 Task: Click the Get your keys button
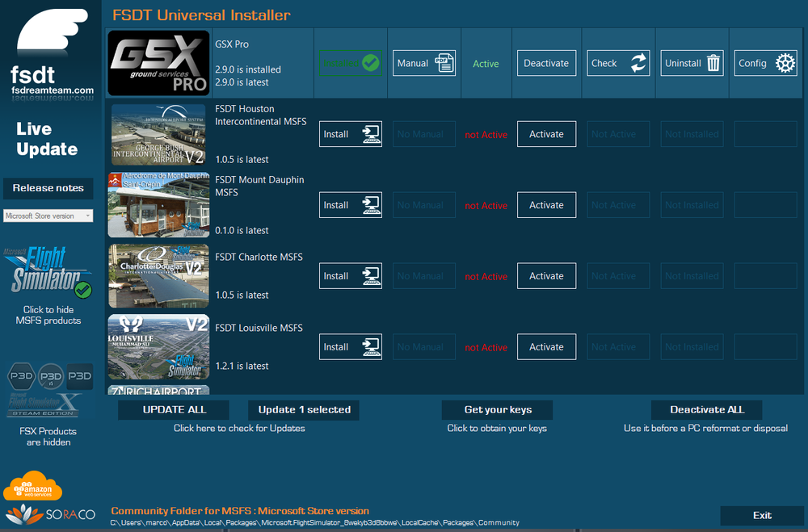pos(497,410)
